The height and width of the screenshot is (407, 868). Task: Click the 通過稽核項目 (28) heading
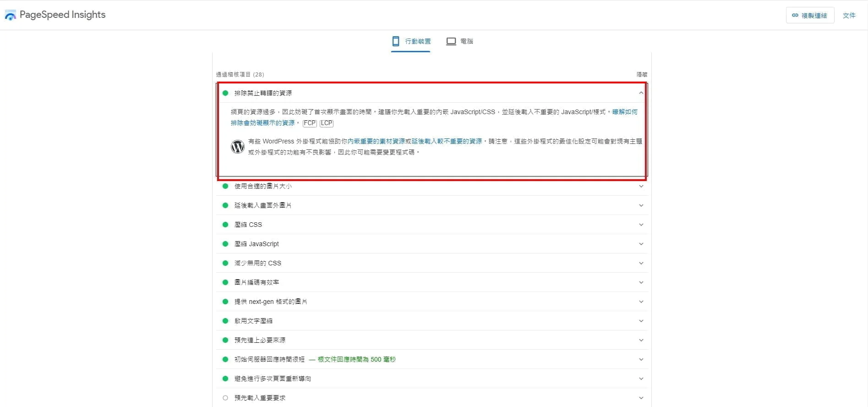240,74
